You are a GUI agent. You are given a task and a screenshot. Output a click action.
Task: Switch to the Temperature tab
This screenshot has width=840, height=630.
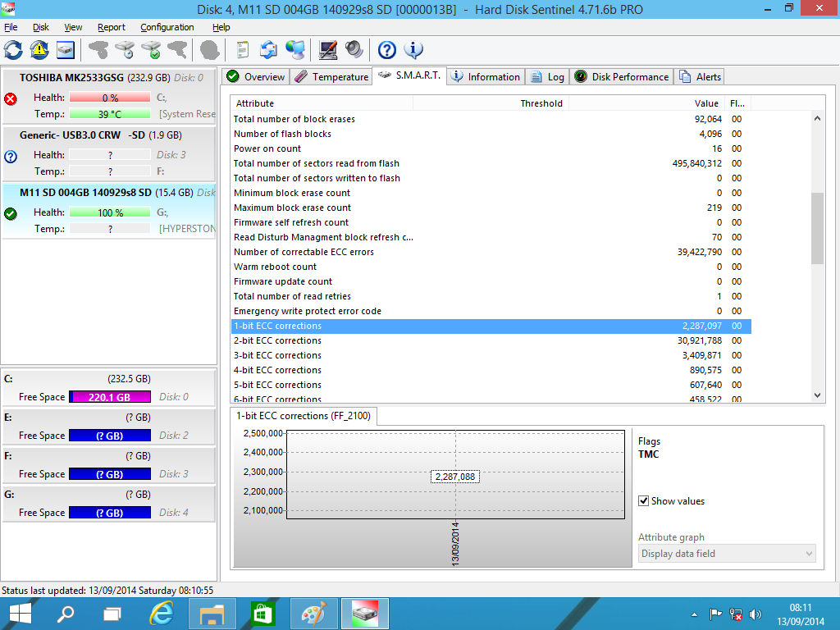click(331, 76)
